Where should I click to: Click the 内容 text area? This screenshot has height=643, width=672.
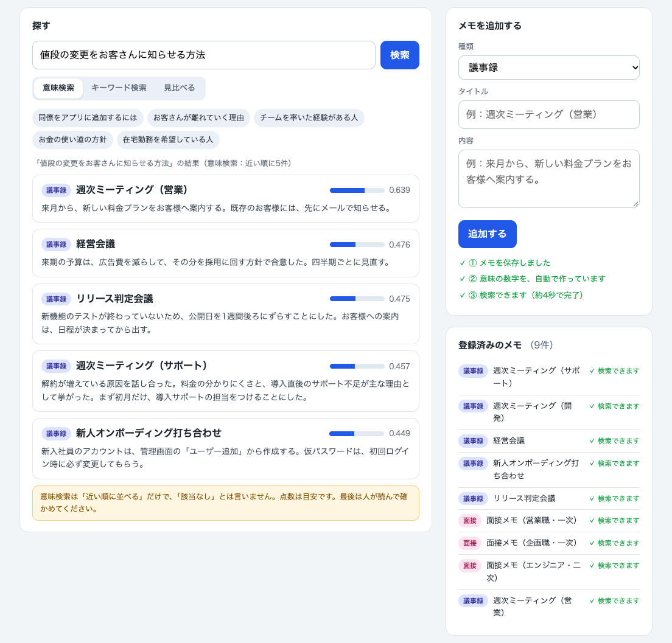pyautogui.click(x=548, y=179)
